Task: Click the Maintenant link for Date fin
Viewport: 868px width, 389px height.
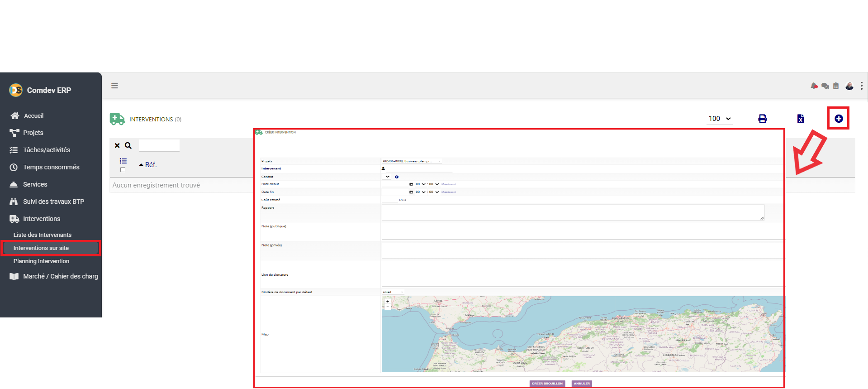Action: click(449, 192)
